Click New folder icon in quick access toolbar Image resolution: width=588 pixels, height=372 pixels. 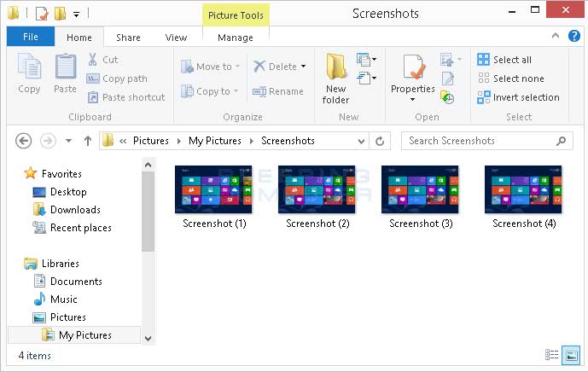(x=60, y=14)
